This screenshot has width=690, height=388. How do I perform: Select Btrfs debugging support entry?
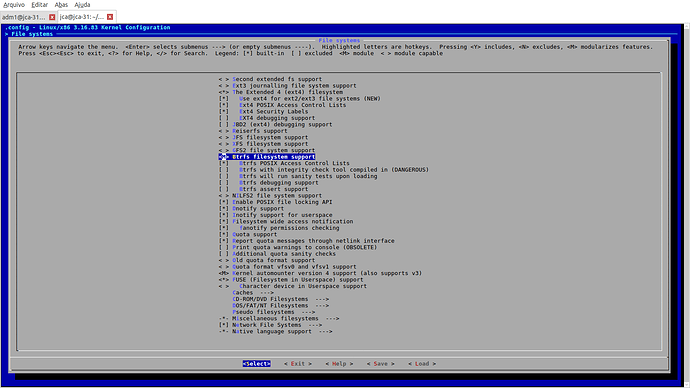point(268,183)
